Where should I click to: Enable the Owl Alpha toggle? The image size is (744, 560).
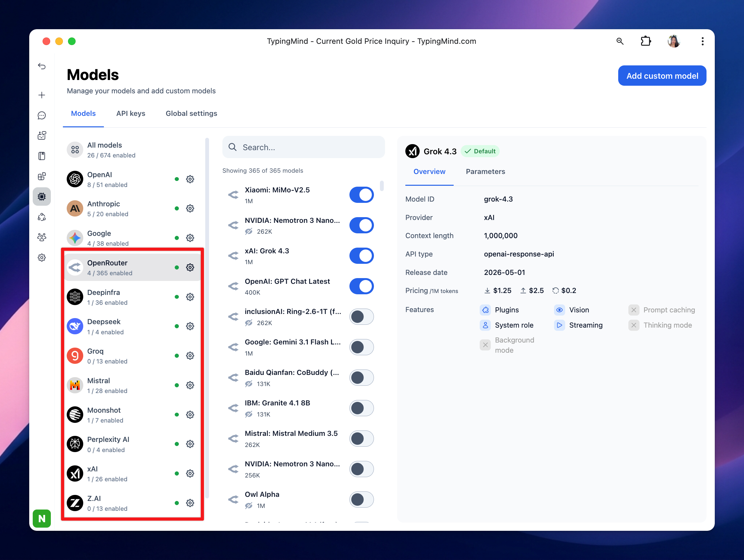pyautogui.click(x=362, y=500)
